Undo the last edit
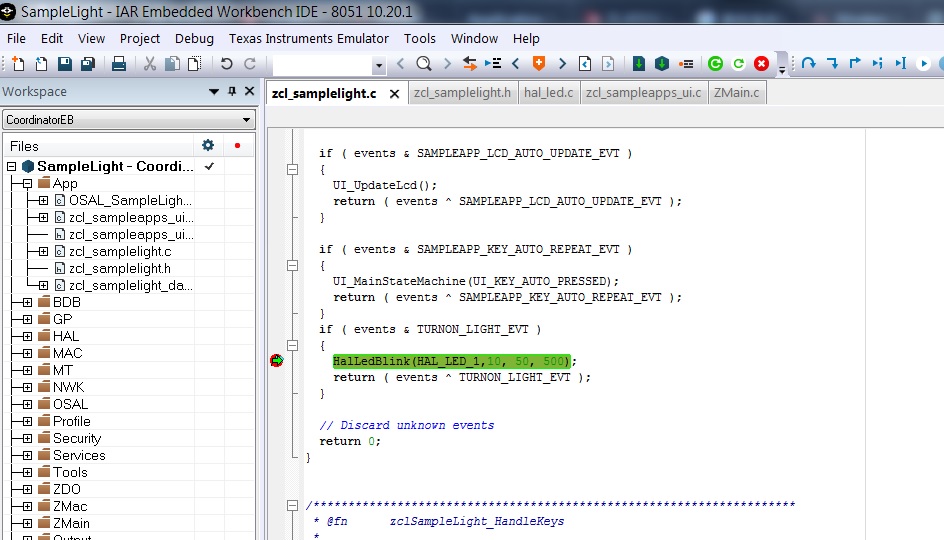The image size is (944, 540). click(226, 63)
